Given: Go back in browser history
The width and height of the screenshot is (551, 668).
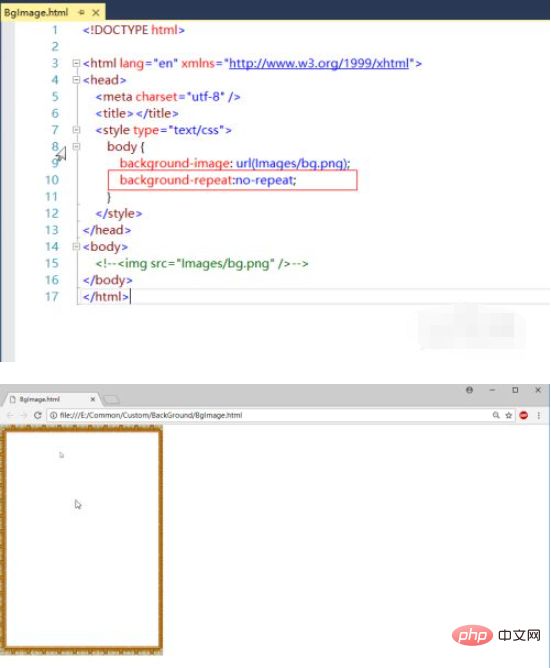Looking at the screenshot, I should click(x=10, y=415).
